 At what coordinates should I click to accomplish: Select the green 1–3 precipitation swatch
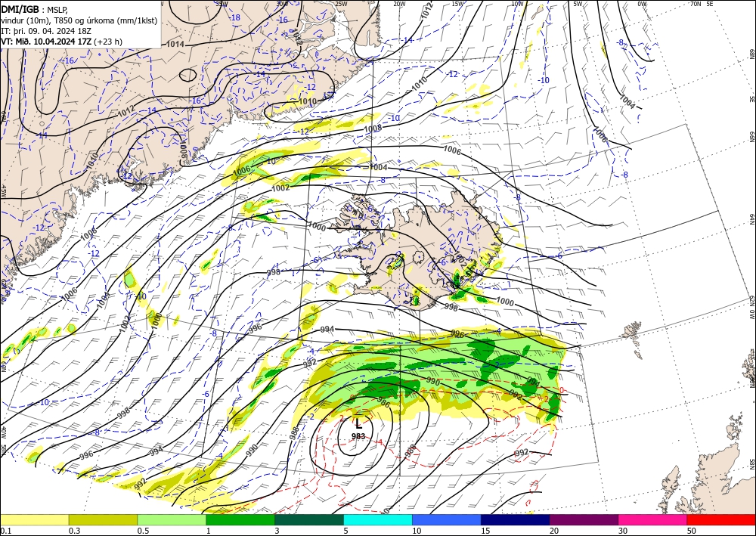point(240,519)
